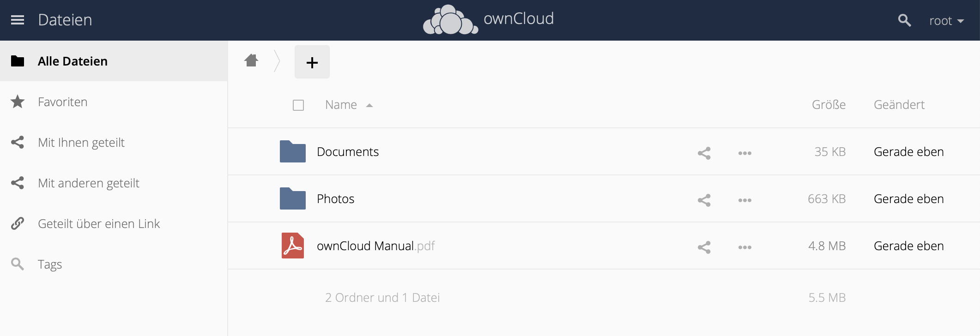Viewport: 980px width, 336px height.
Task: Go to the home directory icon
Action: click(251, 60)
